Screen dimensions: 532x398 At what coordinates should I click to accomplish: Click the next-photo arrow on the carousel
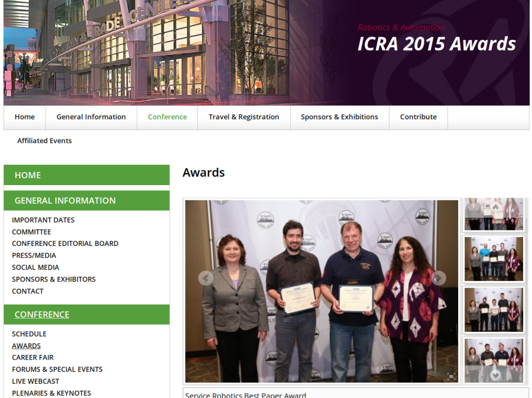(438, 278)
